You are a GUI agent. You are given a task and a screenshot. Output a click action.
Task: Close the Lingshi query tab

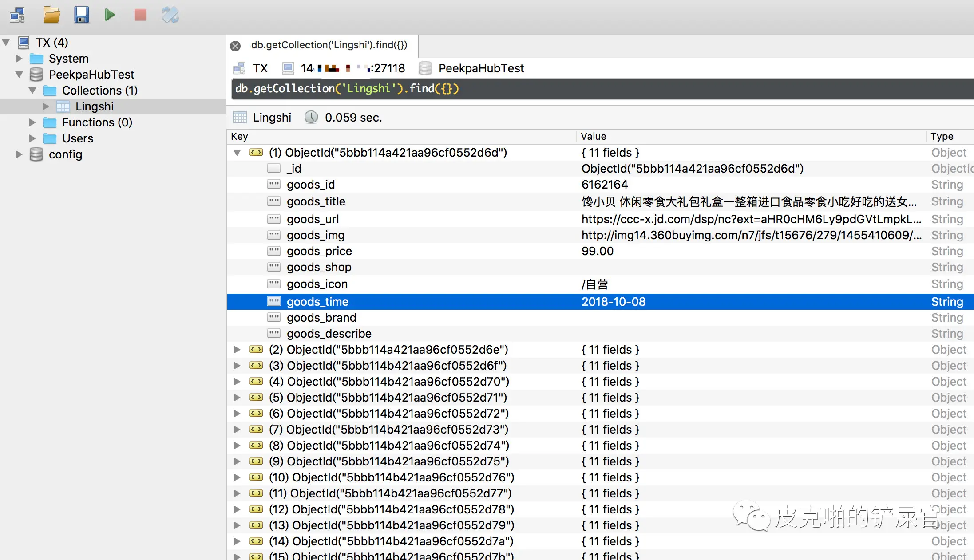tap(235, 46)
